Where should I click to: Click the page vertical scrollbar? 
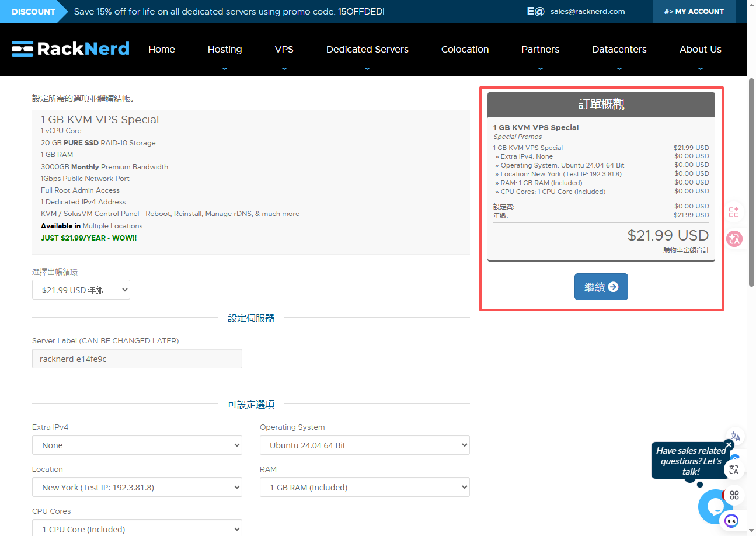pos(752,182)
